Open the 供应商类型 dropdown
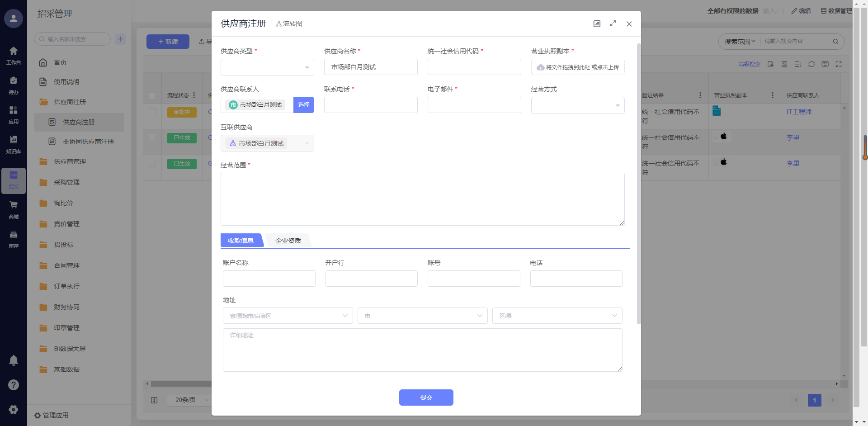 point(267,67)
